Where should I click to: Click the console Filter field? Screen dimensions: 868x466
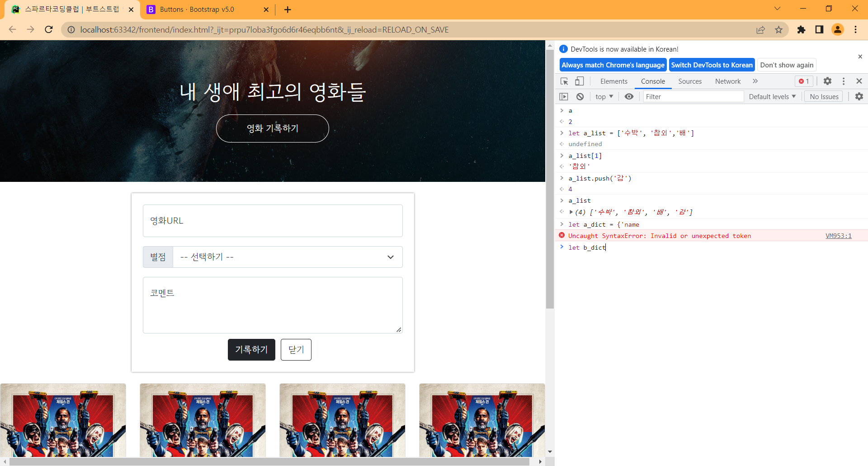pos(693,96)
